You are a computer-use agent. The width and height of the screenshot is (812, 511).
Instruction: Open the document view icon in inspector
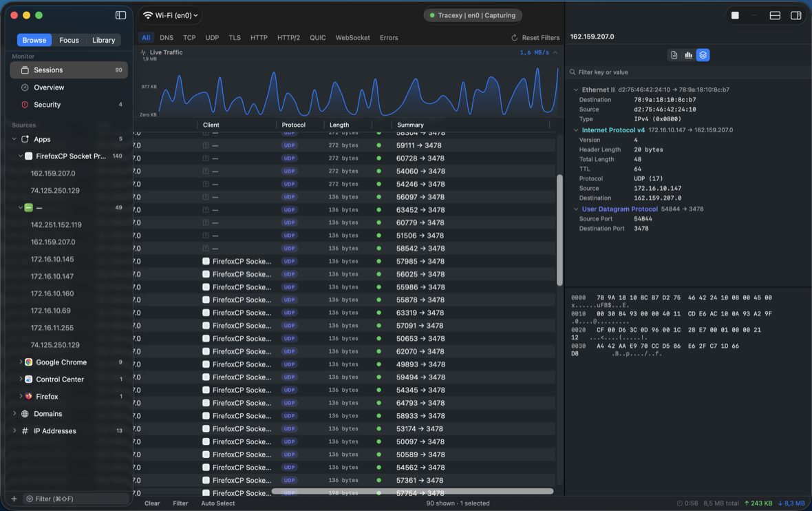[x=674, y=55]
